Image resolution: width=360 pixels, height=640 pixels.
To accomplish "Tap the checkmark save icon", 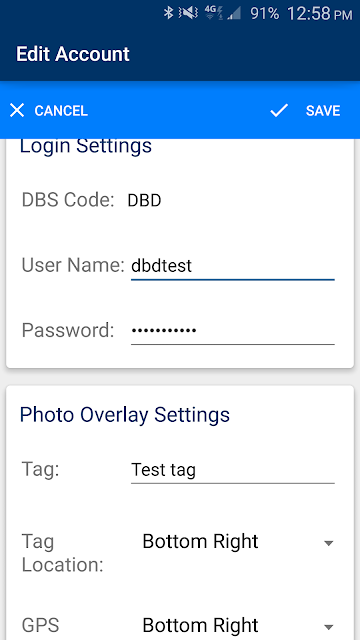I will pyautogui.click(x=279, y=110).
